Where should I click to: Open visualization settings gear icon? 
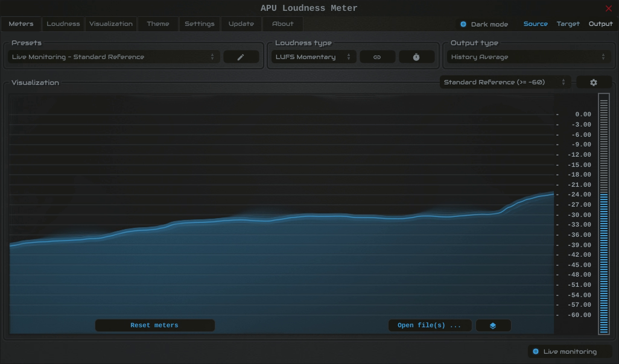pos(593,83)
